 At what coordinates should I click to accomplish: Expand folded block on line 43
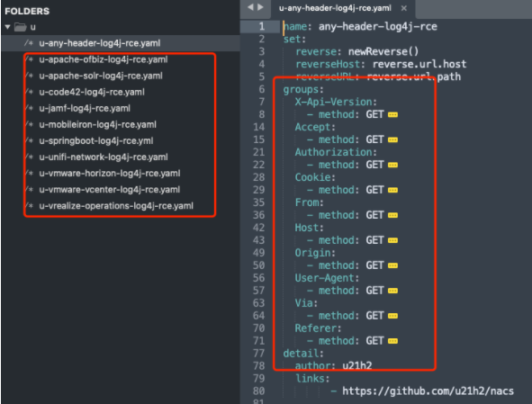click(x=392, y=240)
